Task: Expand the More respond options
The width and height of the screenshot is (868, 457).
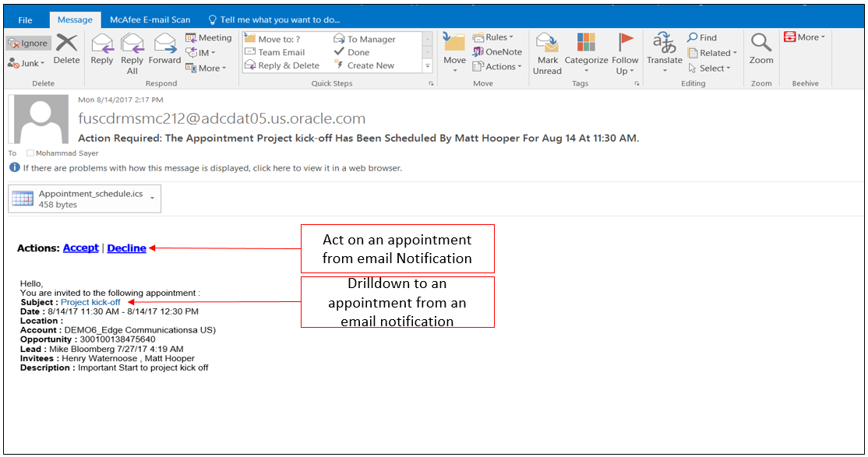Action: coord(206,68)
